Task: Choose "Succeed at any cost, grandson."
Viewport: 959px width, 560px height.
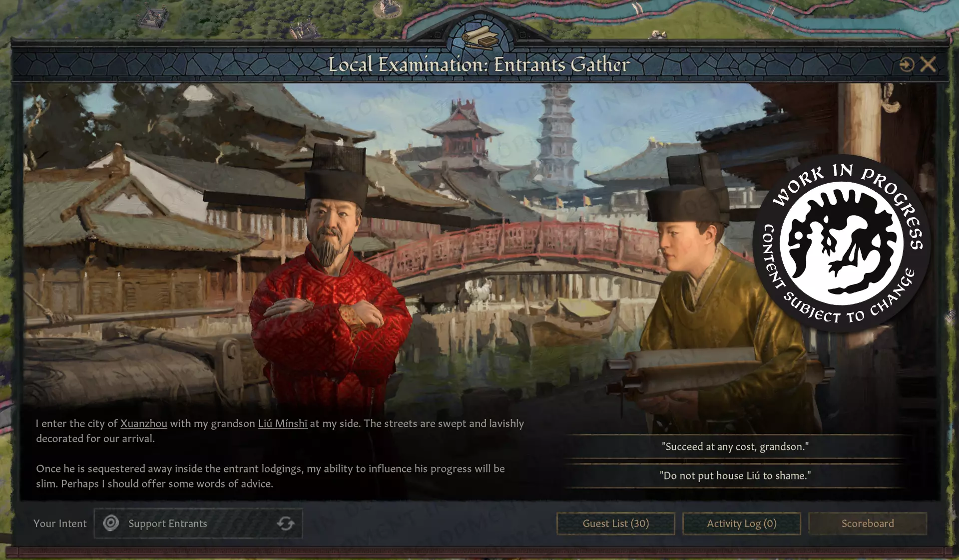Action: [x=735, y=447]
